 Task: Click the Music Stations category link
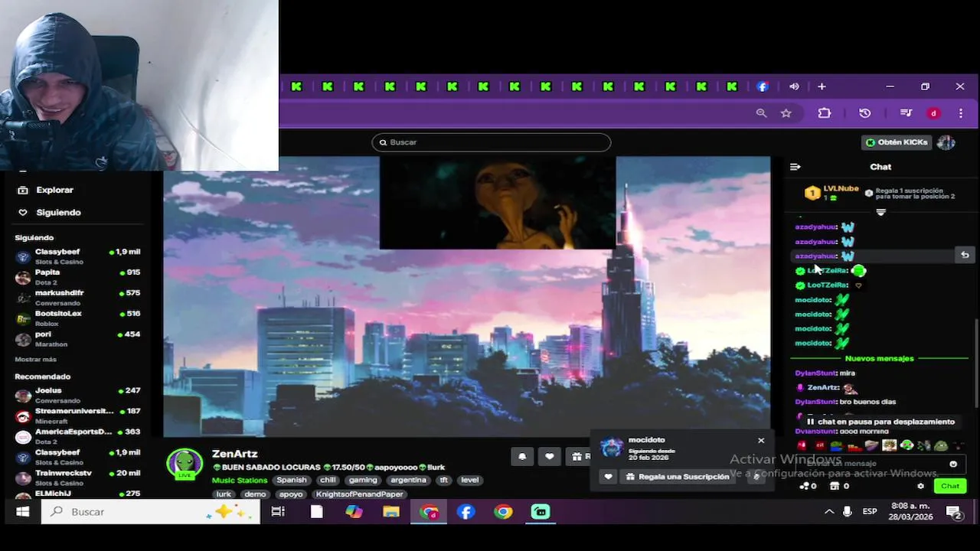click(x=240, y=481)
